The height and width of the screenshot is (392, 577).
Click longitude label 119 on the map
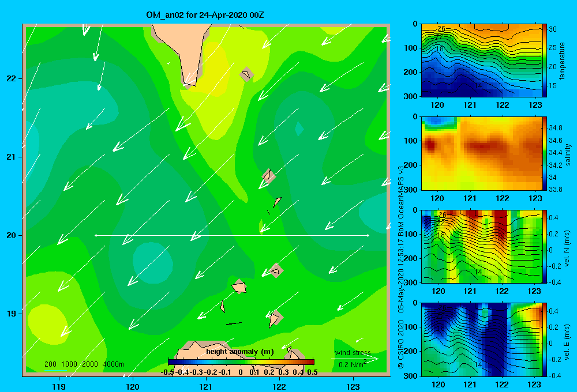click(x=59, y=387)
